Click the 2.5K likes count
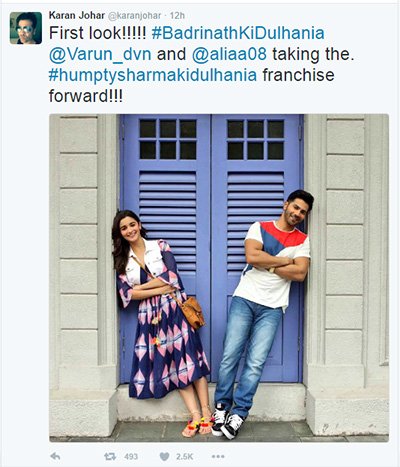The height and width of the screenshot is (467, 400). click(184, 456)
